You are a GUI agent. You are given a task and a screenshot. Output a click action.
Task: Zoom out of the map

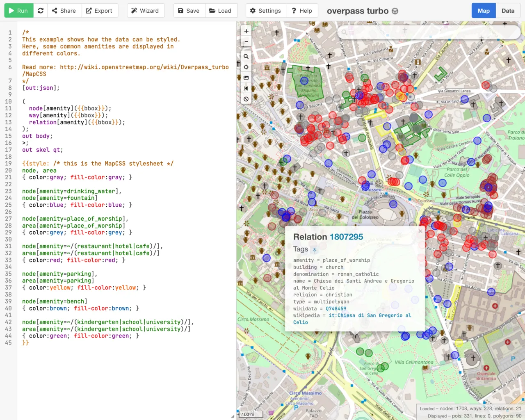coord(246,41)
